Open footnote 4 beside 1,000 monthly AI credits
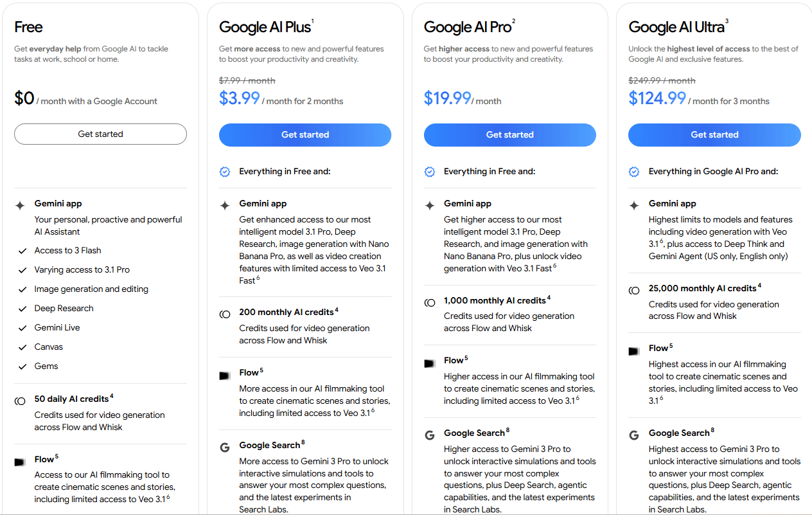The width and height of the screenshot is (812, 515). pos(549,298)
